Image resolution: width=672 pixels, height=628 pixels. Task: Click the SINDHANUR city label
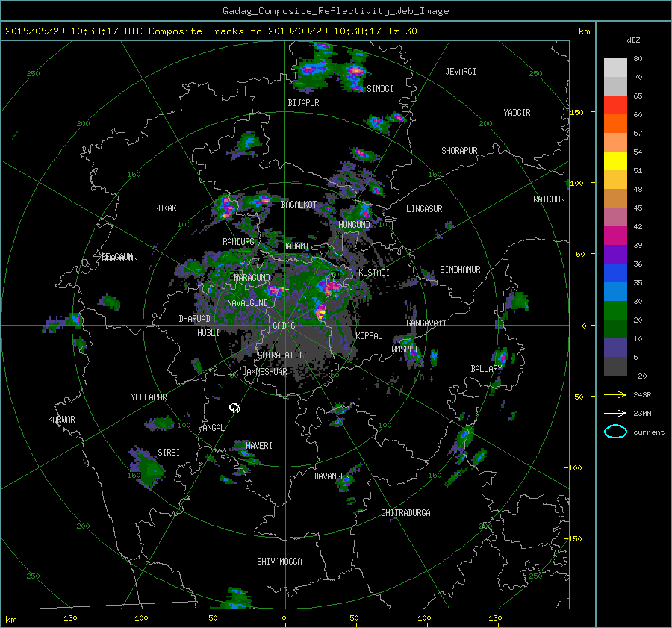pyautogui.click(x=460, y=270)
